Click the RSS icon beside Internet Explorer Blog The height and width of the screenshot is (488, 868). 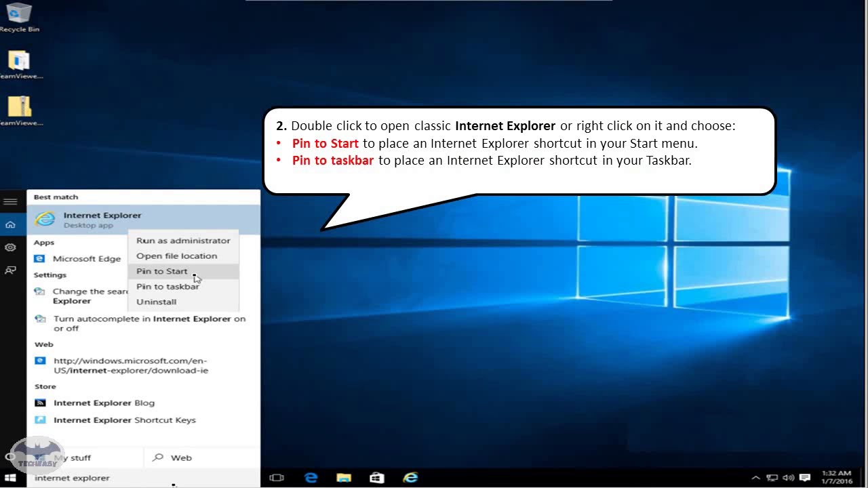coord(40,403)
